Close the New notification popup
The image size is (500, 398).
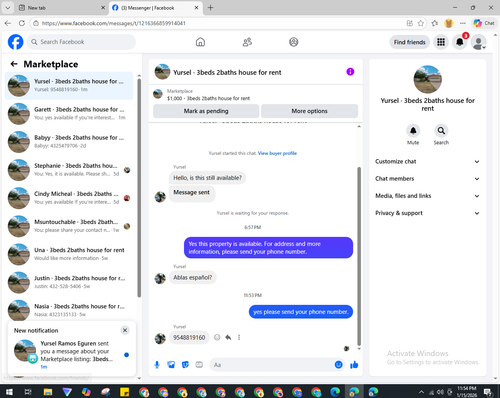[x=125, y=330]
